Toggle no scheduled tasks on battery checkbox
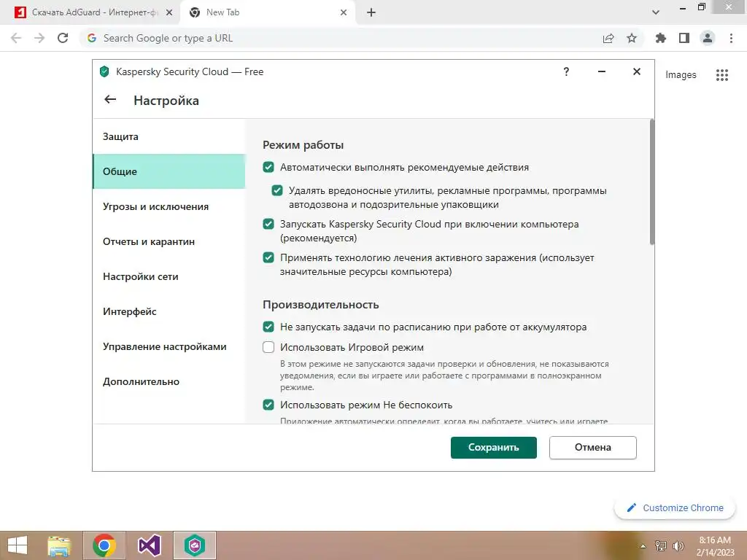The width and height of the screenshot is (747, 560). pyautogui.click(x=268, y=327)
